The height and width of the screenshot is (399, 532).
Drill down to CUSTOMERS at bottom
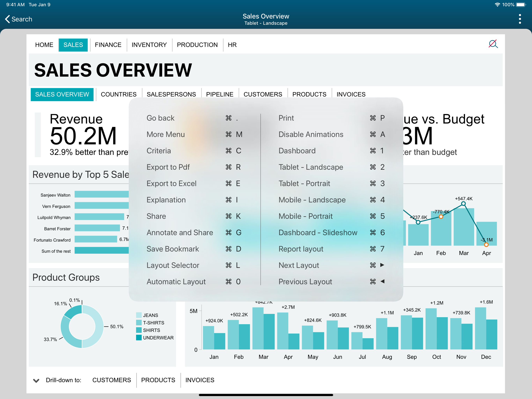pyautogui.click(x=112, y=380)
